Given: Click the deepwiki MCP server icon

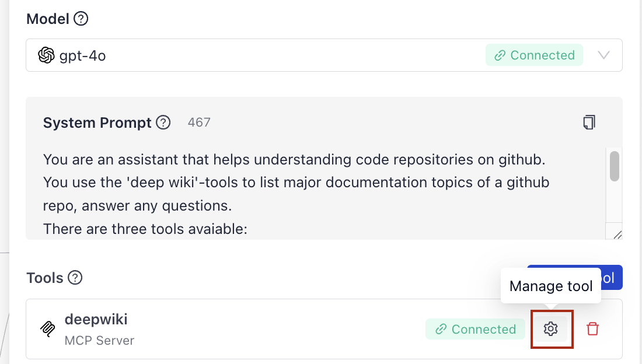Looking at the screenshot, I should (x=47, y=328).
